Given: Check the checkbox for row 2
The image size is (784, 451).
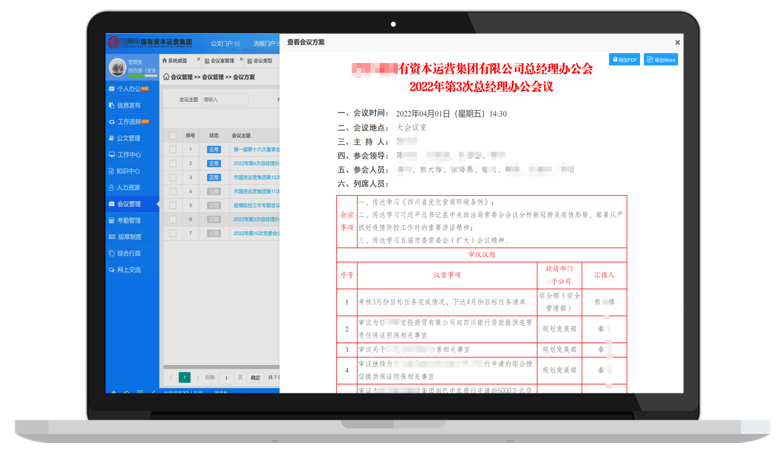Looking at the screenshot, I should pyautogui.click(x=172, y=164).
